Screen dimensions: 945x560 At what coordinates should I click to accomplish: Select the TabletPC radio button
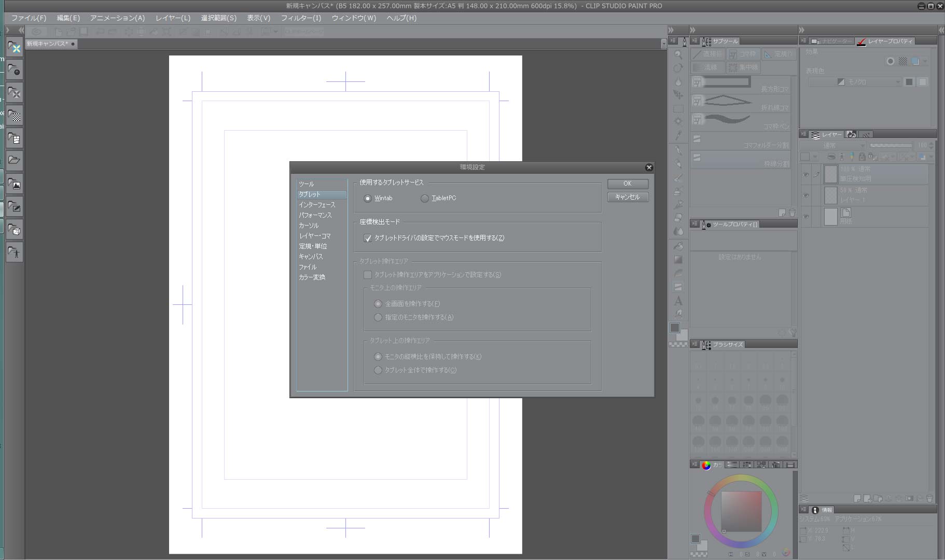425,198
